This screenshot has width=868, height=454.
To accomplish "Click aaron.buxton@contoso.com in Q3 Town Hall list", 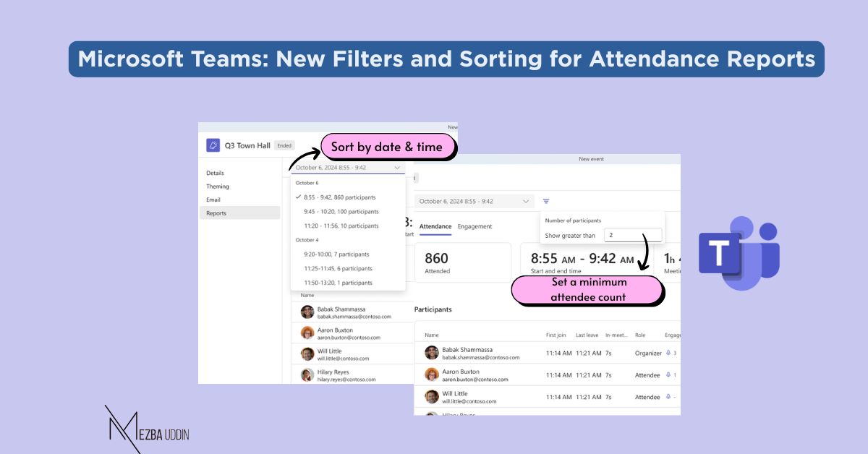I will [x=350, y=338].
